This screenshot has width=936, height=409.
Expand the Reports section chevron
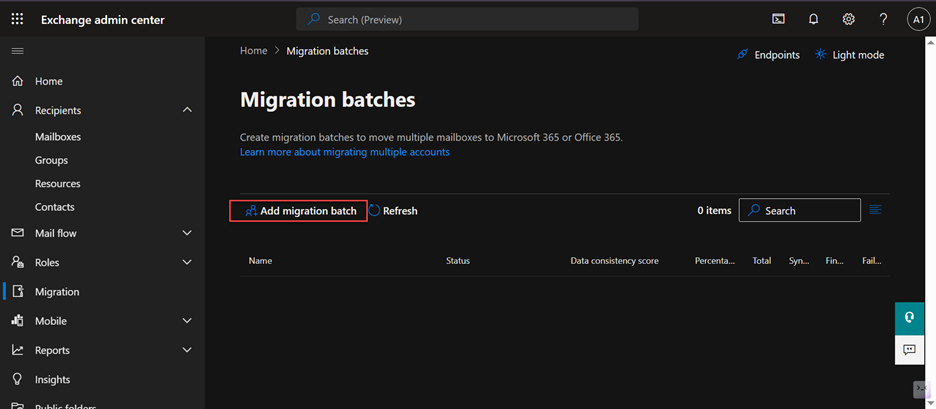(x=187, y=350)
